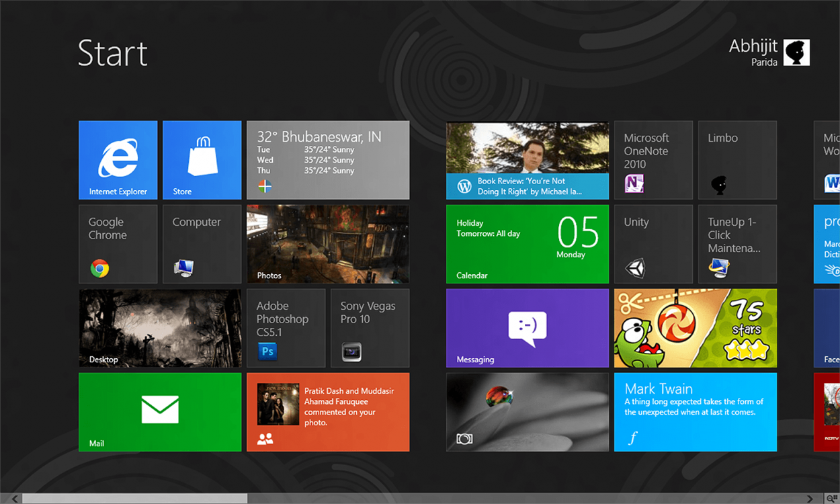
Task: Open the People tile with photo comment
Action: [328, 412]
